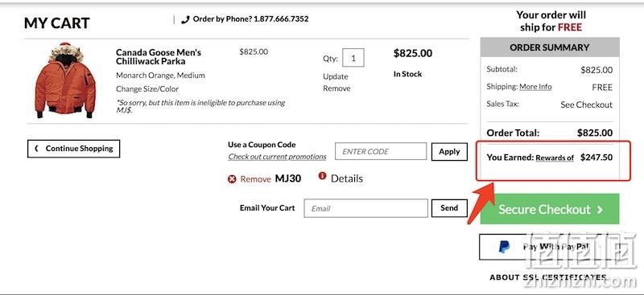
Task: Pay With PayPal button
Action: tap(550, 247)
